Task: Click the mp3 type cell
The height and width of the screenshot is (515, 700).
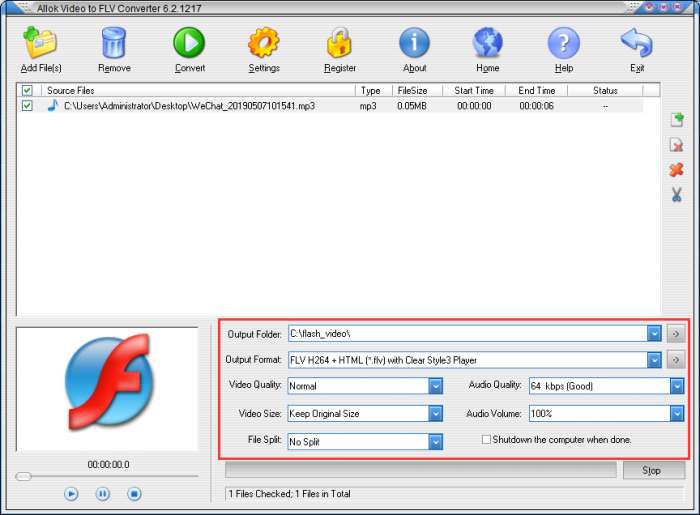Action: [368, 106]
